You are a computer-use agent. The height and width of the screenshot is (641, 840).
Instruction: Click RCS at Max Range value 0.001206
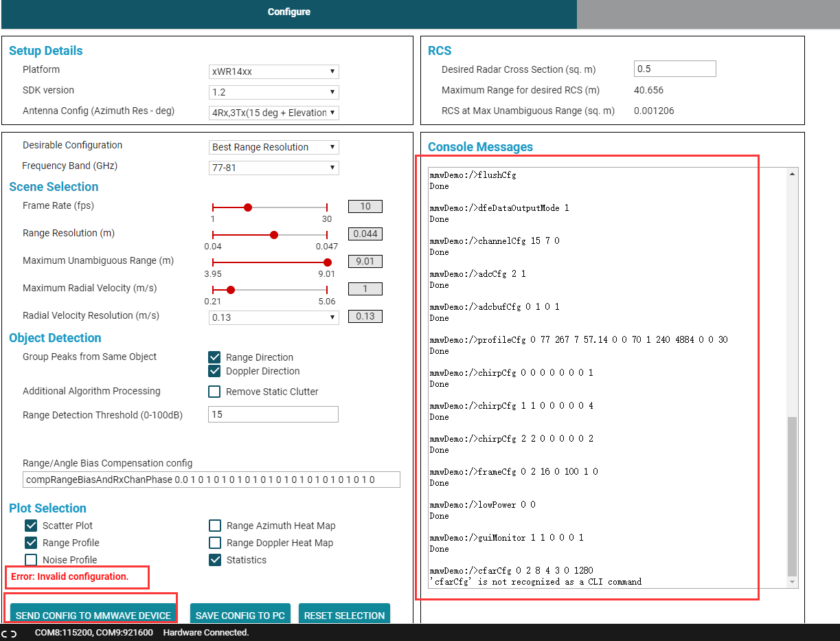click(x=655, y=111)
